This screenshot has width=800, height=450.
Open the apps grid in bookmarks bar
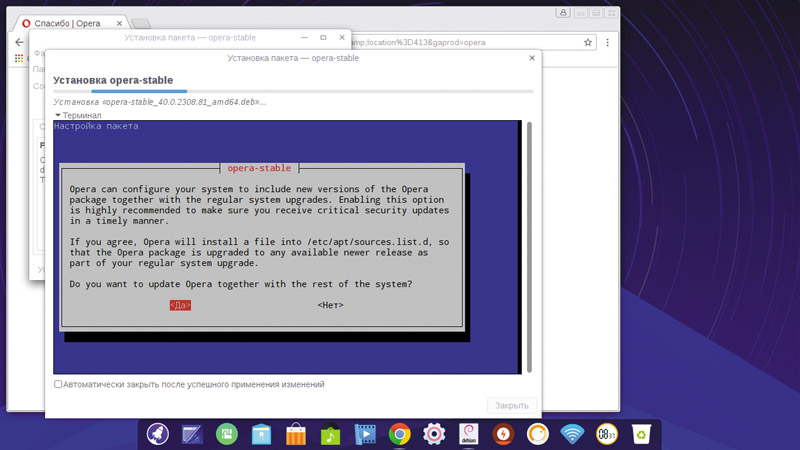19,58
